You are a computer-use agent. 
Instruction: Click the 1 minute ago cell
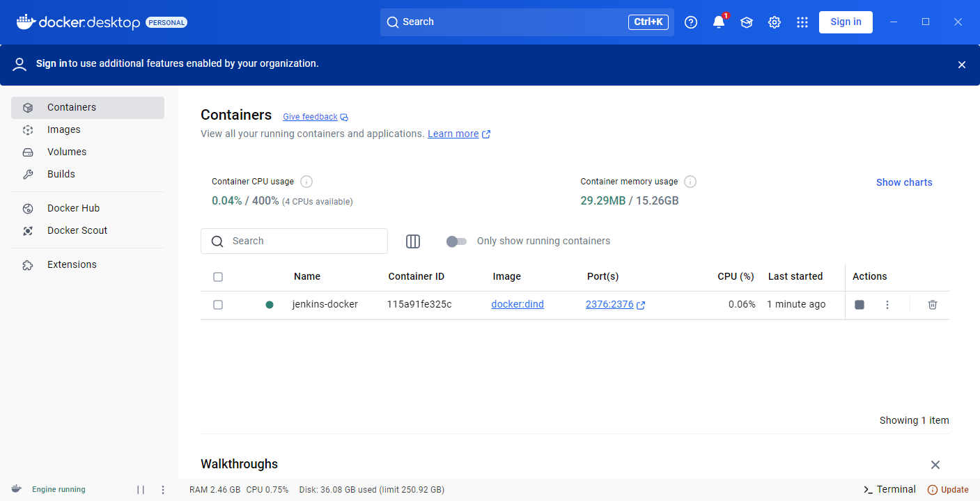[796, 304]
